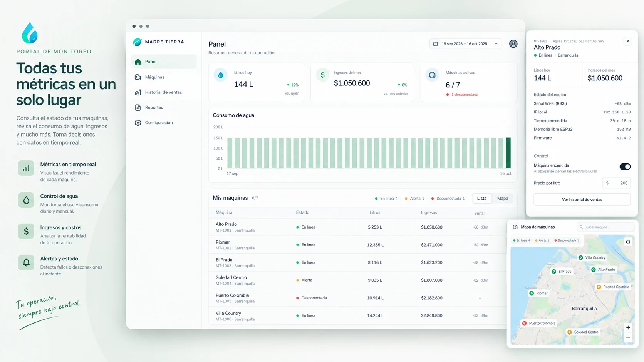Zoom in with the map plus button
644x362 pixels.
tap(628, 328)
